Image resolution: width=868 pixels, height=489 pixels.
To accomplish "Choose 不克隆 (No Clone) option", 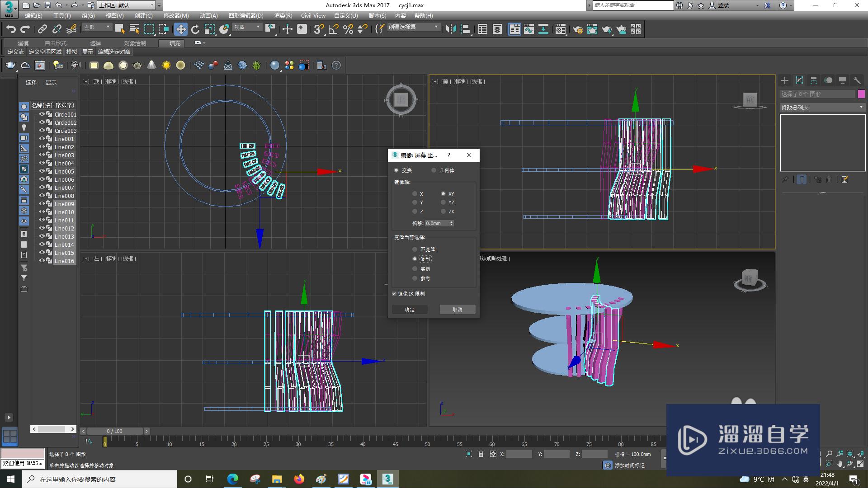I will 415,249.
